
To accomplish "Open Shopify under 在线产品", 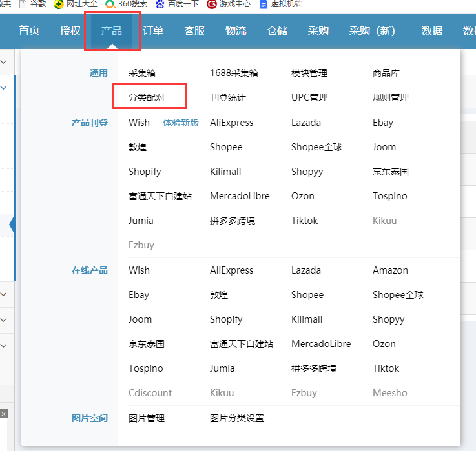I will [x=226, y=319].
